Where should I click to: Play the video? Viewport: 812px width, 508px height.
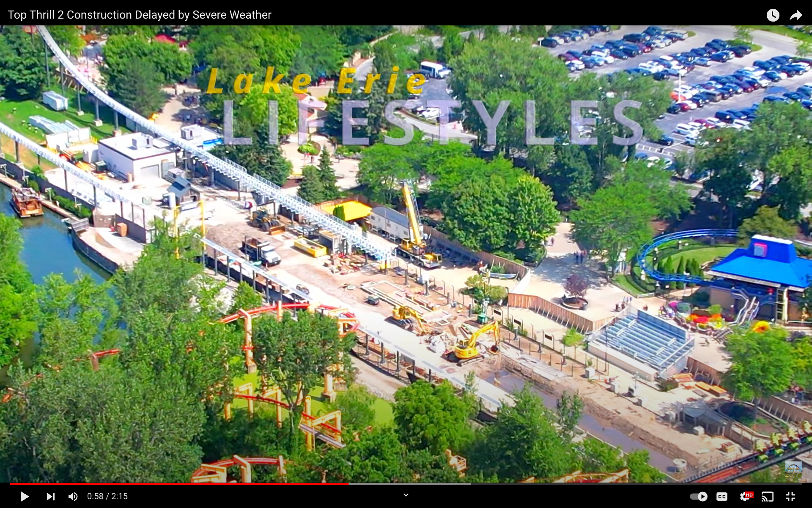click(x=25, y=496)
